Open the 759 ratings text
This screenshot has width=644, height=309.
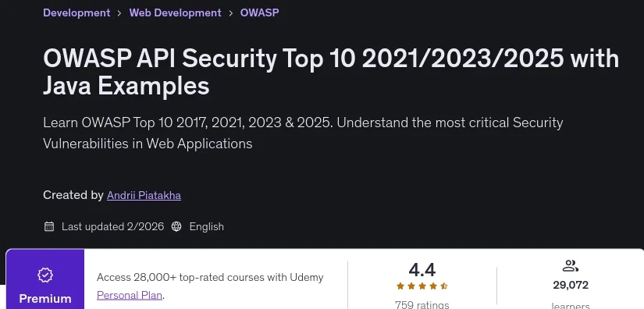[x=422, y=305]
